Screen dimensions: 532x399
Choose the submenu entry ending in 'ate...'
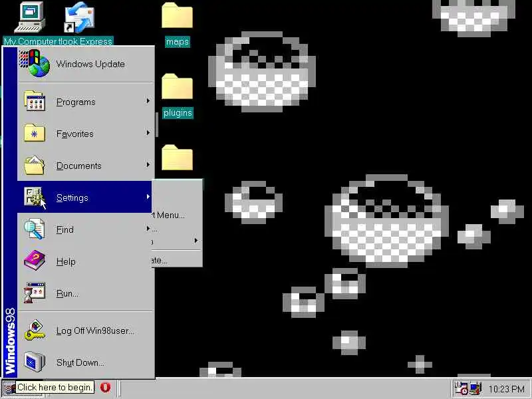(177, 261)
